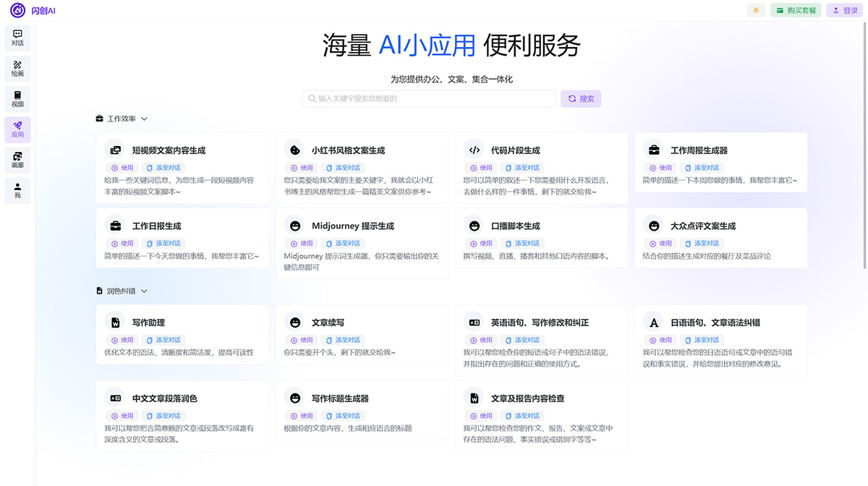Collapse the 润色纠错 category
Viewport: 868px width, 486px height.
pyautogui.click(x=144, y=290)
